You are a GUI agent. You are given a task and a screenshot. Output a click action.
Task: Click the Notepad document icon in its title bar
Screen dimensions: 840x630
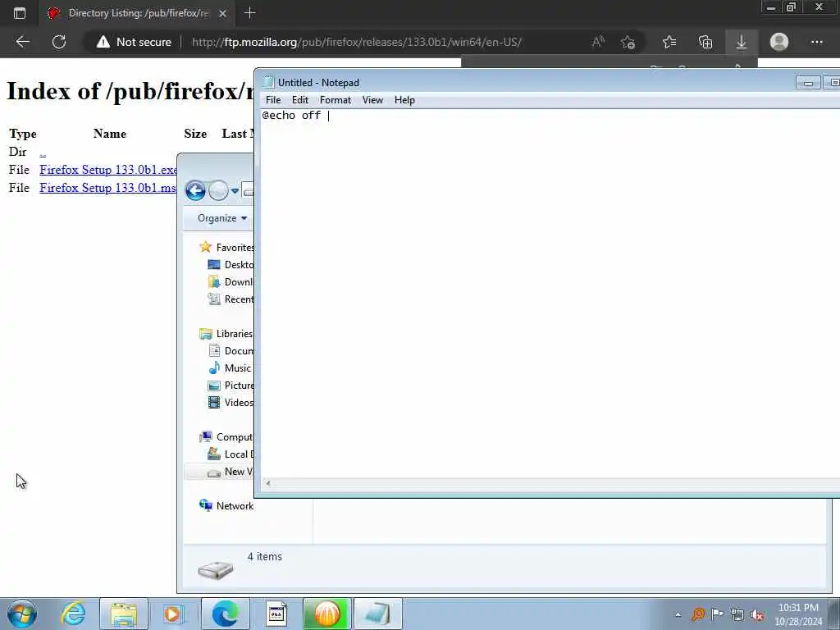click(x=268, y=83)
